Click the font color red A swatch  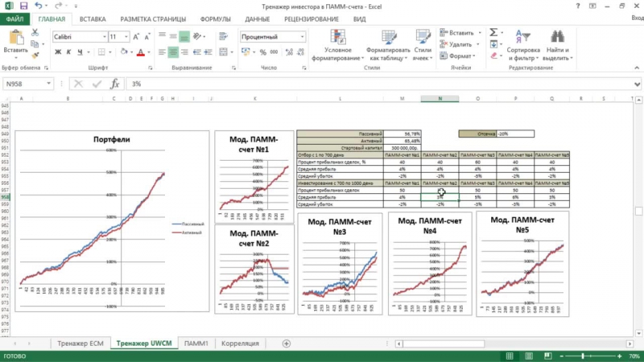[140, 52]
